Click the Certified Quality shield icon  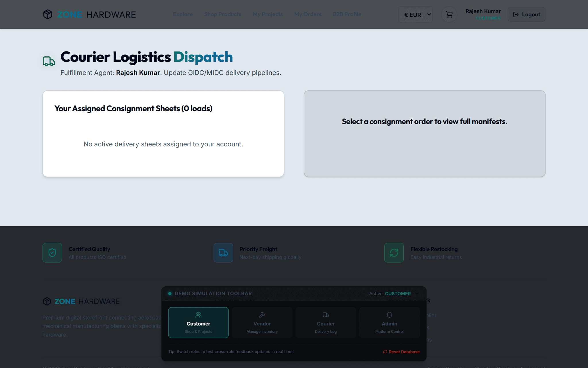[52, 253]
